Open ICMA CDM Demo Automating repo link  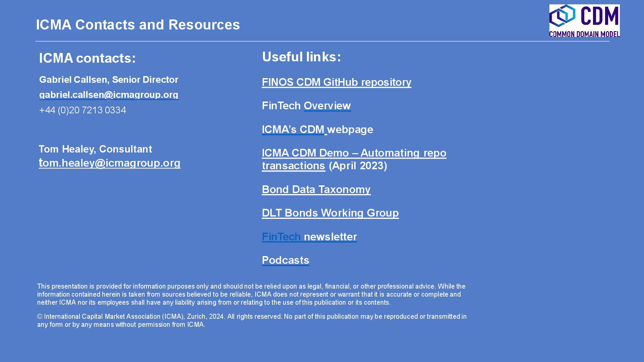pos(354,153)
